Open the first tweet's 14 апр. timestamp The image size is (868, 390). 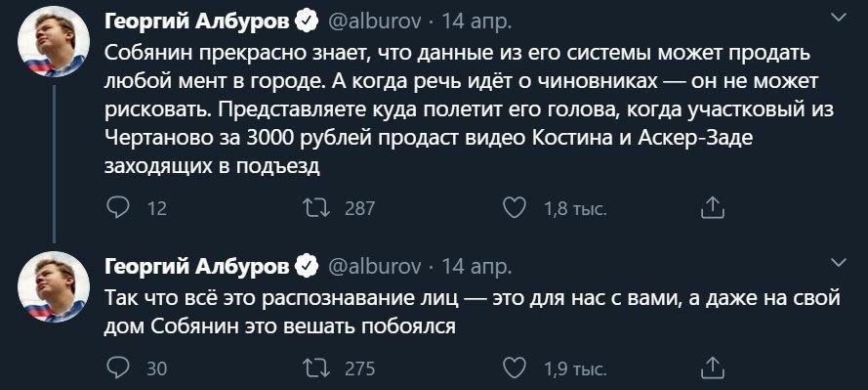477,22
